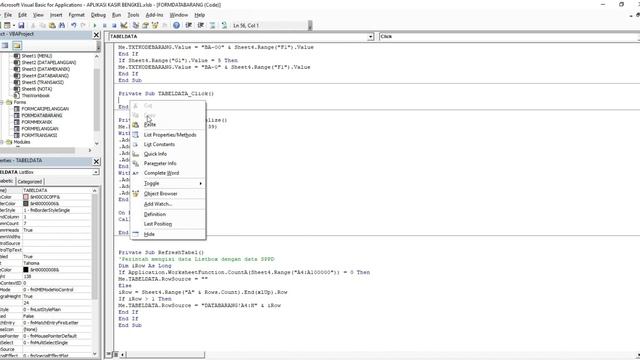Open the Insert menu
Viewport: 640px width, 360px height.
click(x=56, y=15)
